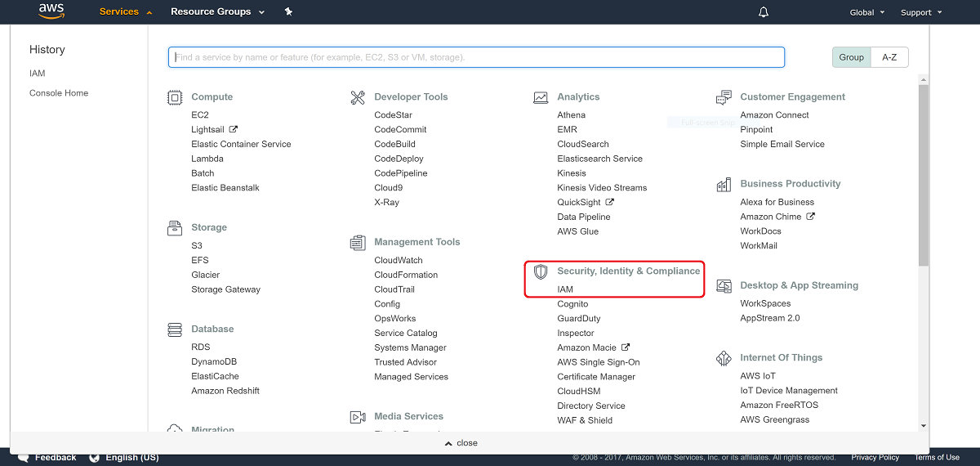
Task: Open Certificate Manager
Action: click(x=596, y=377)
